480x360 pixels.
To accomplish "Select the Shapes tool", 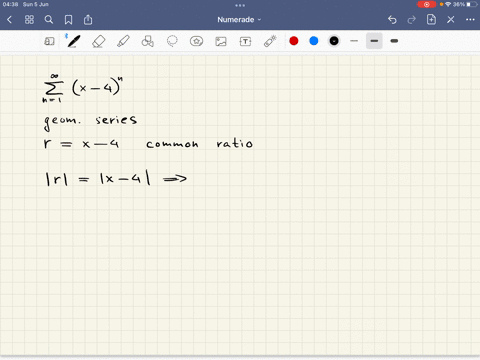I will click(147, 41).
